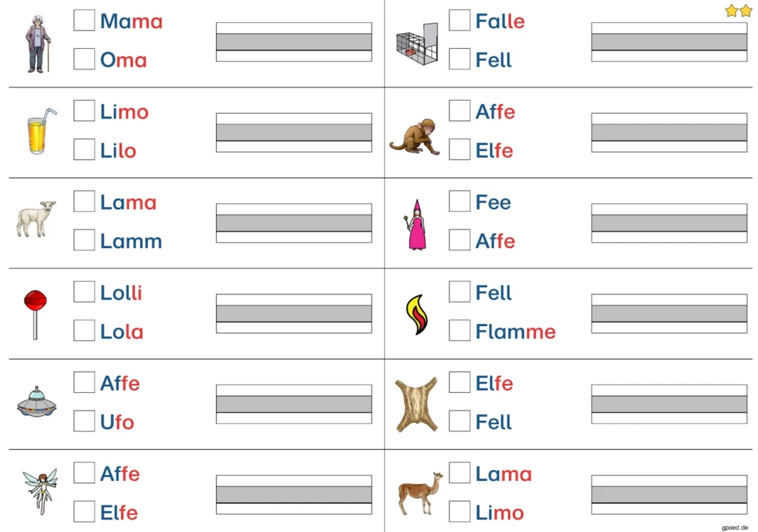The image size is (758, 532).
Task: Click the writing line beside Fee and Affe
Action: tap(669, 223)
